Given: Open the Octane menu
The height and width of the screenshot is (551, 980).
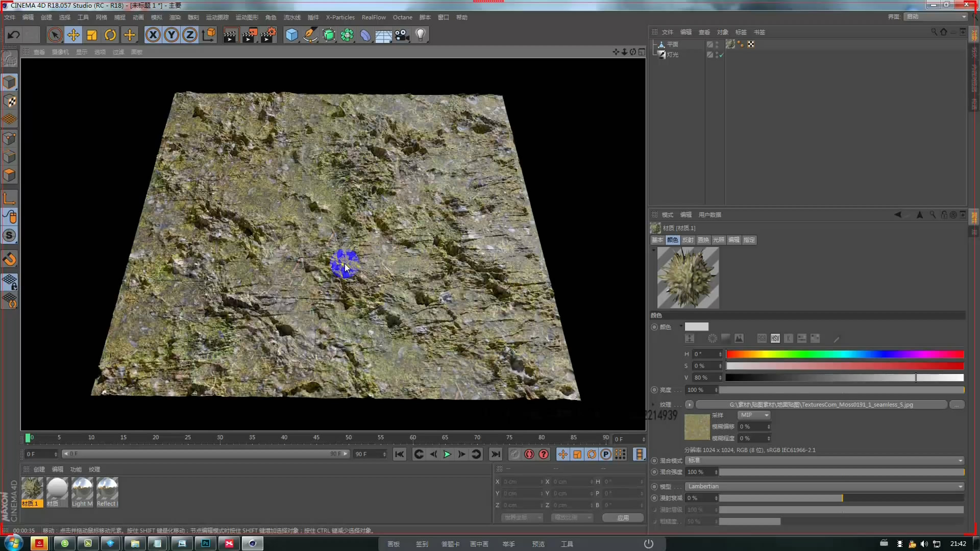Looking at the screenshot, I should coord(402,17).
